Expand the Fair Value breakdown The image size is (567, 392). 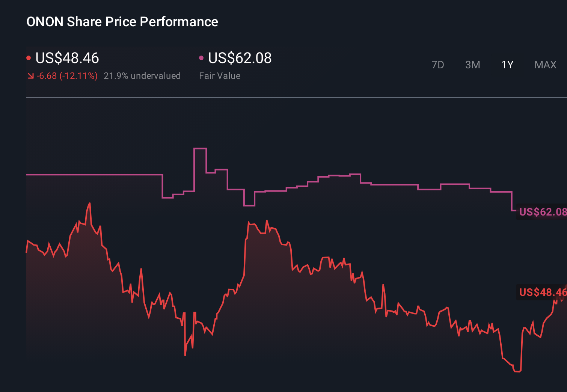coord(220,75)
